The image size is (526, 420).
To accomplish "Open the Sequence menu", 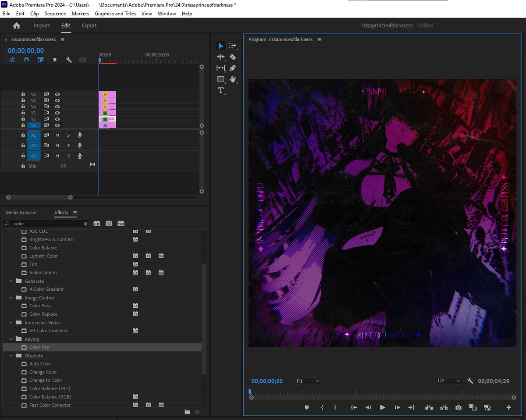I will [x=55, y=14].
